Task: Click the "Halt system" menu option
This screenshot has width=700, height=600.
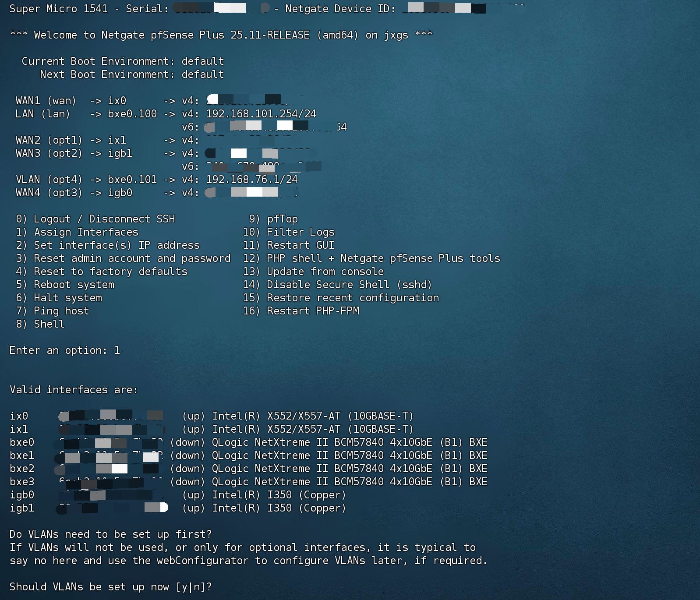Action: pyautogui.click(x=67, y=298)
